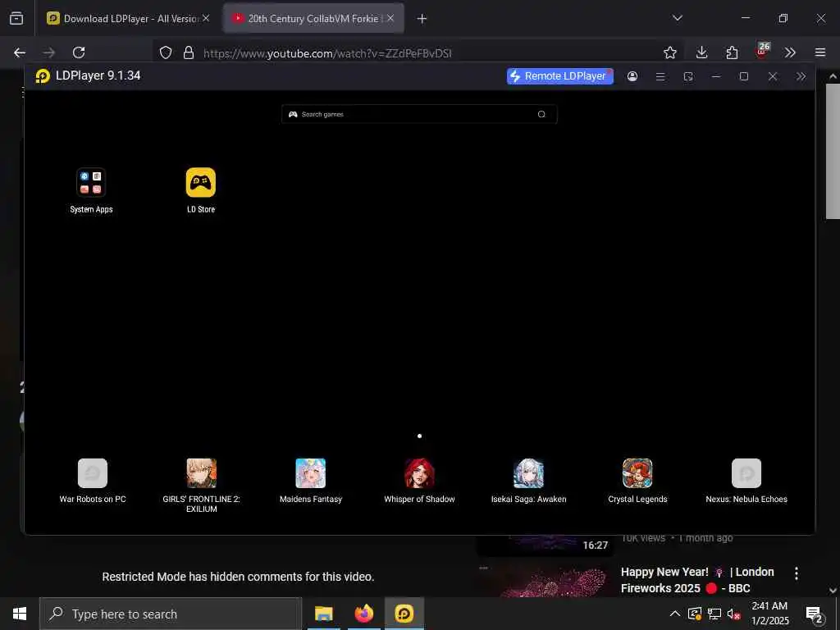
Task: Open Firefox View icon
Action: (x=16, y=18)
